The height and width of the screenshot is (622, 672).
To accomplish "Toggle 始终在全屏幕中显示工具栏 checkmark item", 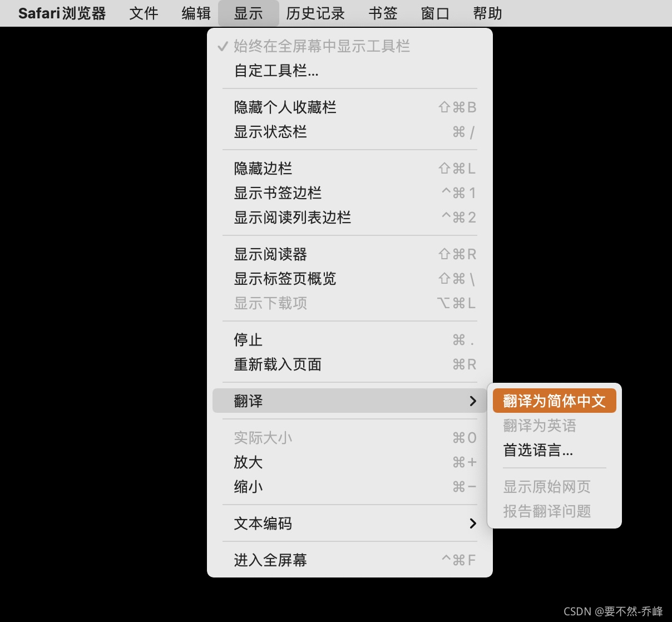I will (x=350, y=46).
